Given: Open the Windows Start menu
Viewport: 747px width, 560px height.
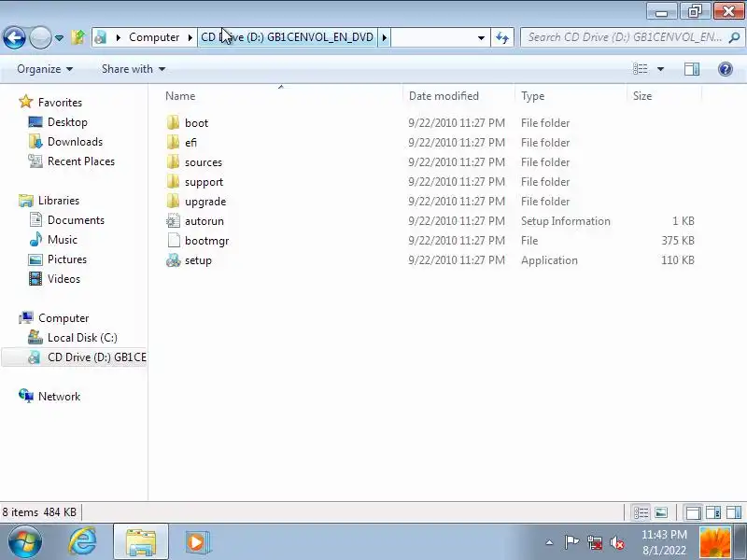Looking at the screenshot, I should point(25,542).
